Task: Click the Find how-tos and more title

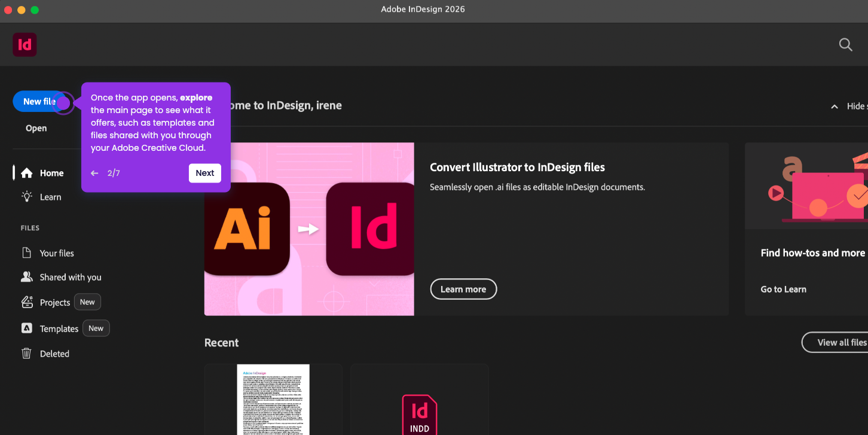Action: [x=812, y=253]
